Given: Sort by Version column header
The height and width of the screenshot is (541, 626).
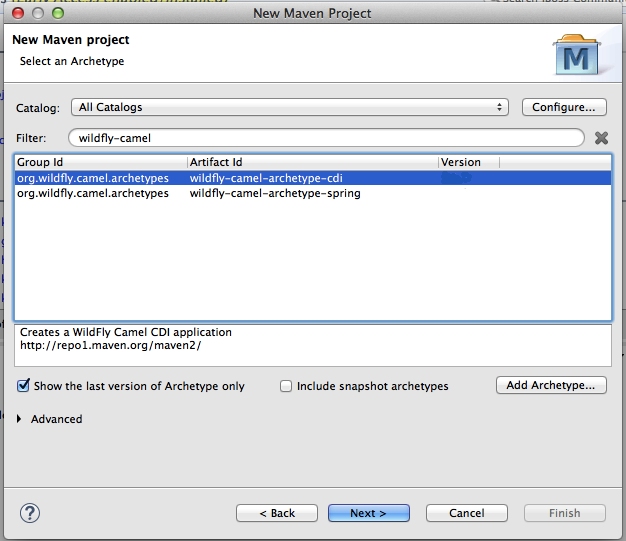Looking at the screenshot, I should tap(469, 162).
